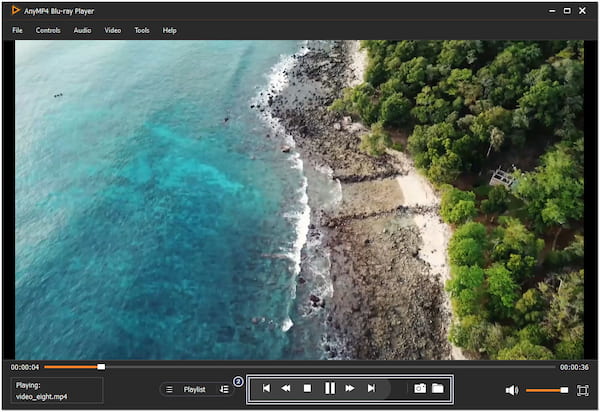Maximize the player window

click(x=567, y=11)
